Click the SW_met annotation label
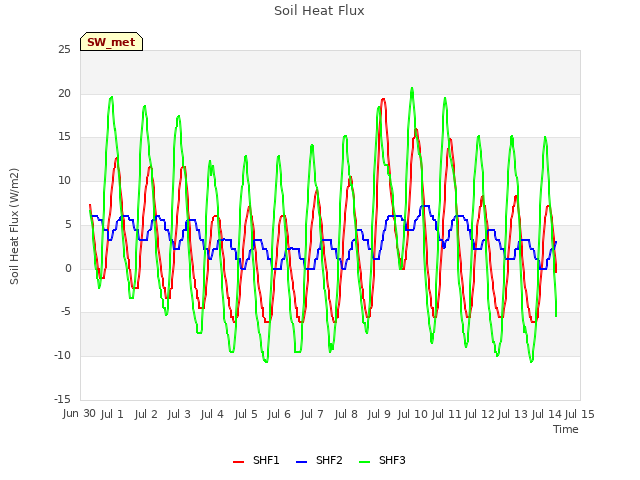This screenshot has width=640, height=480. [111, 42]
